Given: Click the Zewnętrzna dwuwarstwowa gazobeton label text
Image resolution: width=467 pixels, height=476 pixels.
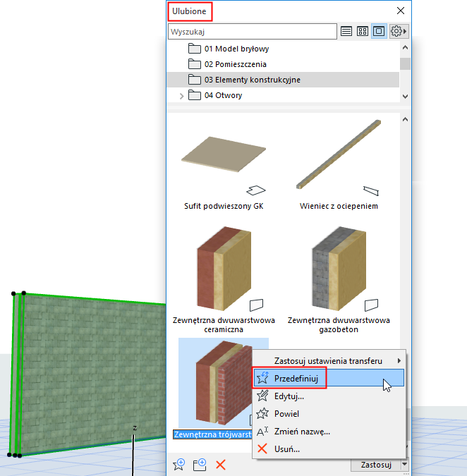Looking at the screenshot, I should click(x=339, y=325).
